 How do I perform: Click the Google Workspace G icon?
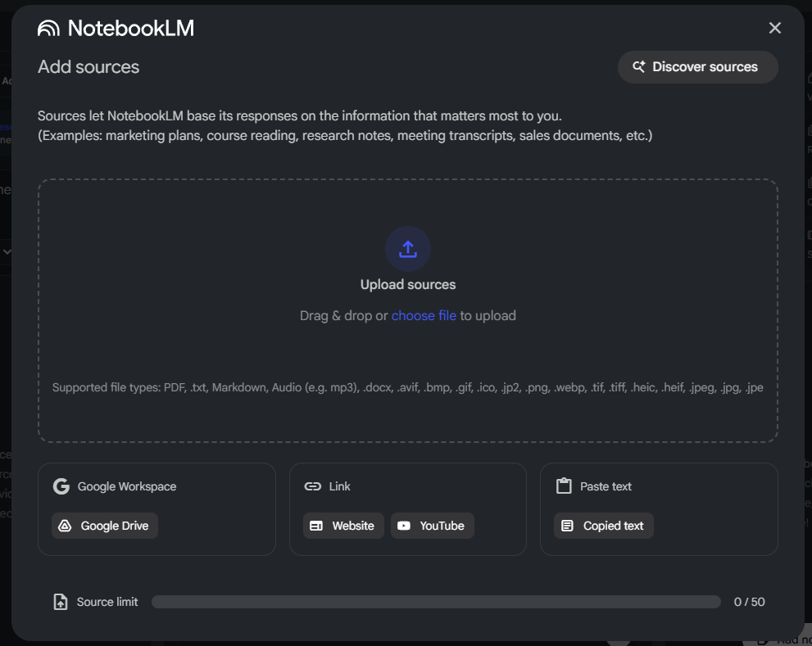[61, 486]
